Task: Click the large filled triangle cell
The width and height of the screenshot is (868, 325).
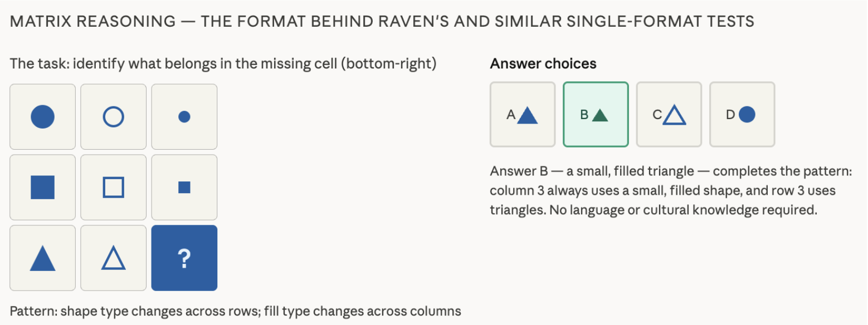Action: click(42, 258)
